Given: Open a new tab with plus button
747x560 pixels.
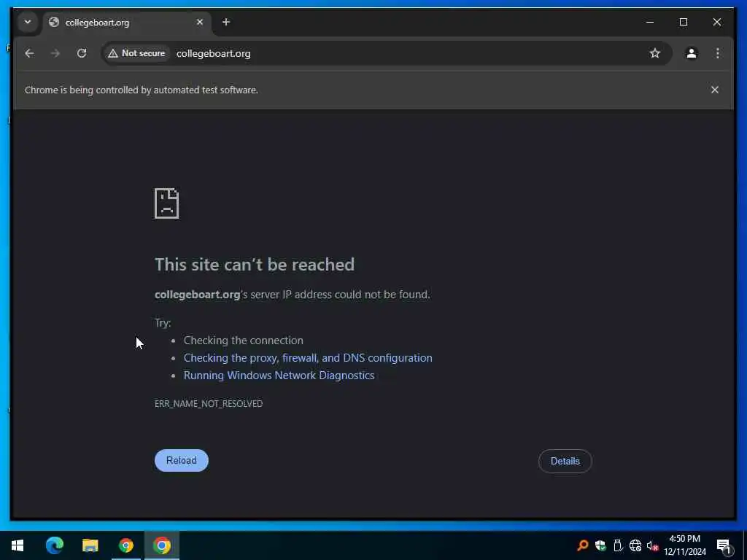Looking at the screenshot, I should click(226, 22).
